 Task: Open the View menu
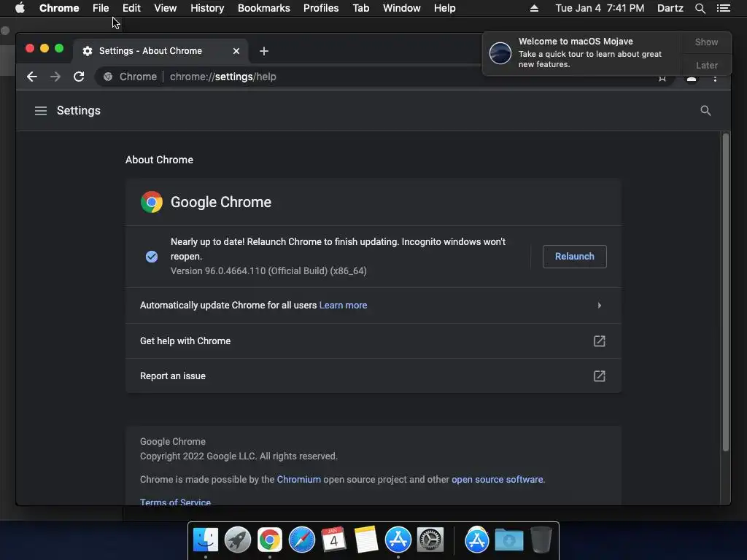pyautogui.click(x=166, y=8)
